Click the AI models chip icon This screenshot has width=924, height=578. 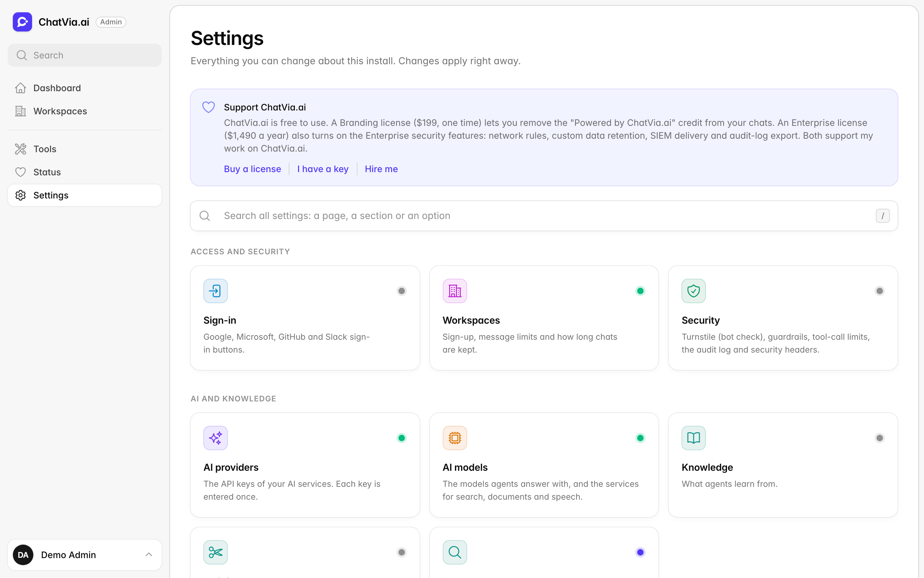pyautogui.click(x=454, y=438)
